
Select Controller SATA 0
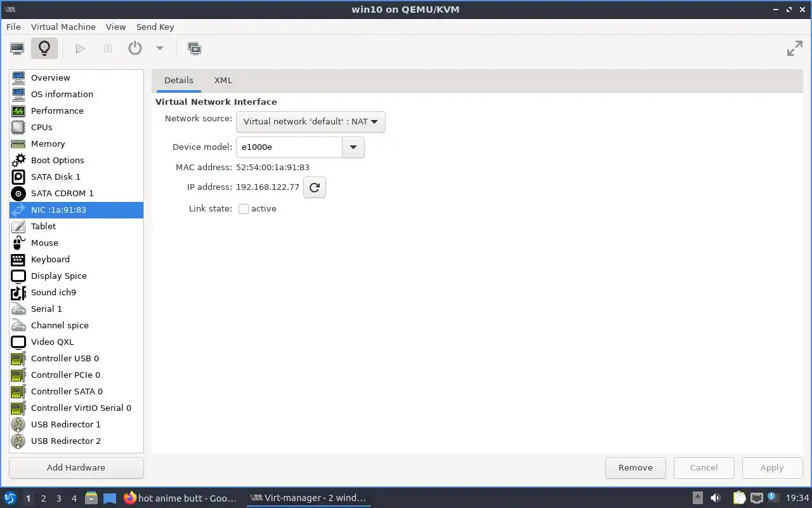(76, 391)
